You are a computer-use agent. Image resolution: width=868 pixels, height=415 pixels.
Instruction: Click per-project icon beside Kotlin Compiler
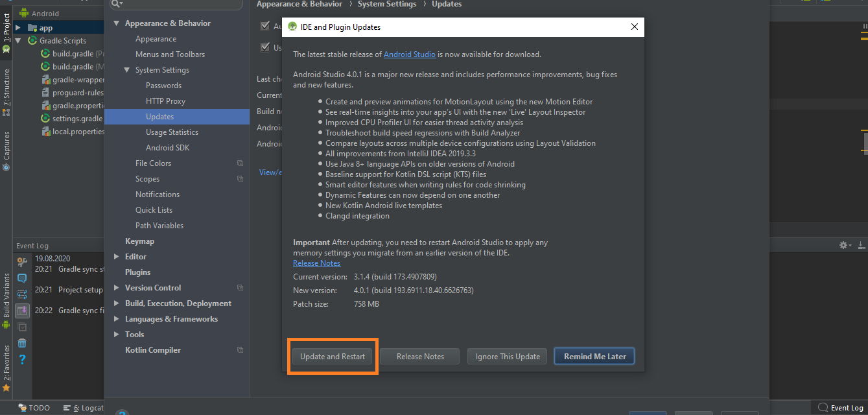(x=240, y=350)
